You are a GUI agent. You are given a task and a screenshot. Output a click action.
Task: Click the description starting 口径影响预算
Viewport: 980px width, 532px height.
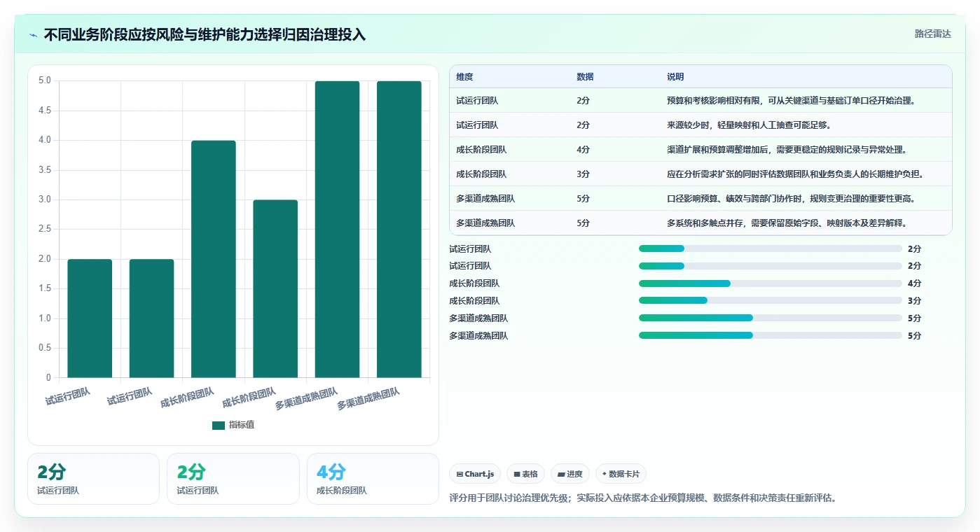click(792, 199)
